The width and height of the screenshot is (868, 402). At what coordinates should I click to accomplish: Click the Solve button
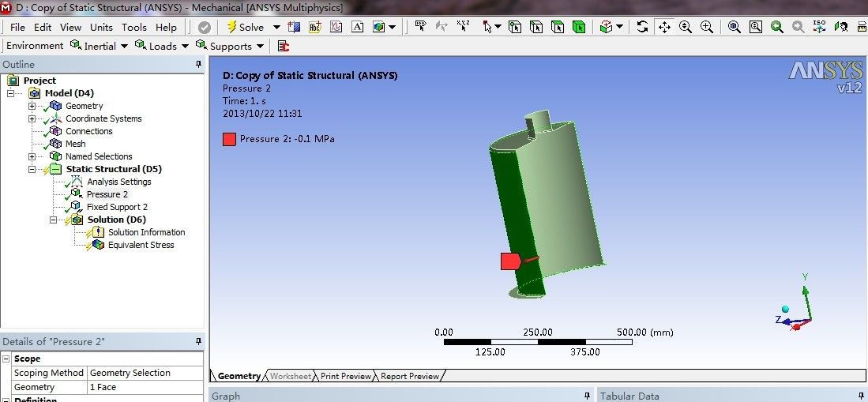pos(245,27)
